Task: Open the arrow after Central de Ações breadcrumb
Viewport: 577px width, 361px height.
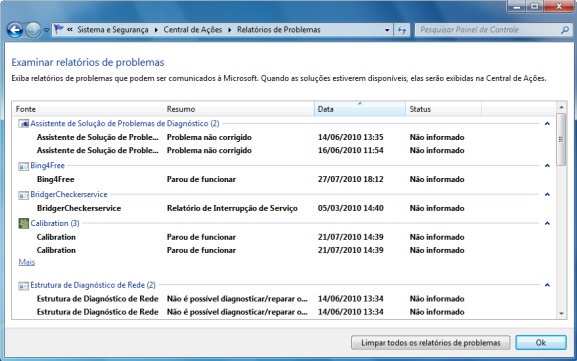Action: 229,30
